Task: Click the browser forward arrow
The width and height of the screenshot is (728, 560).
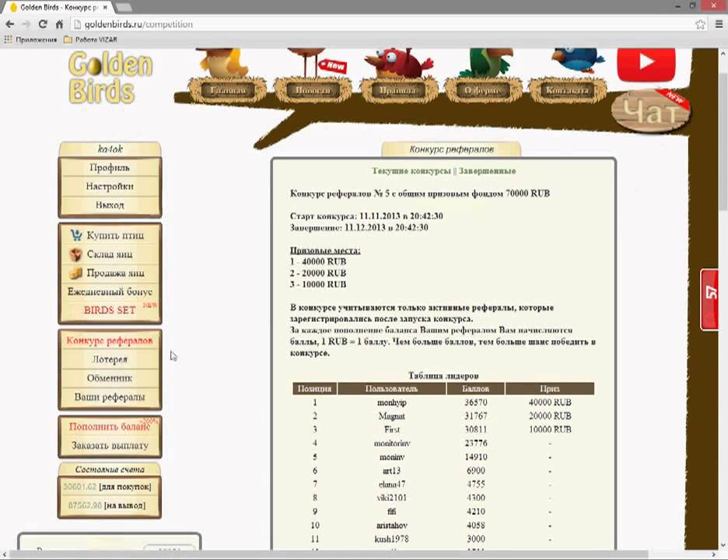Action: [x=26, y=24]
